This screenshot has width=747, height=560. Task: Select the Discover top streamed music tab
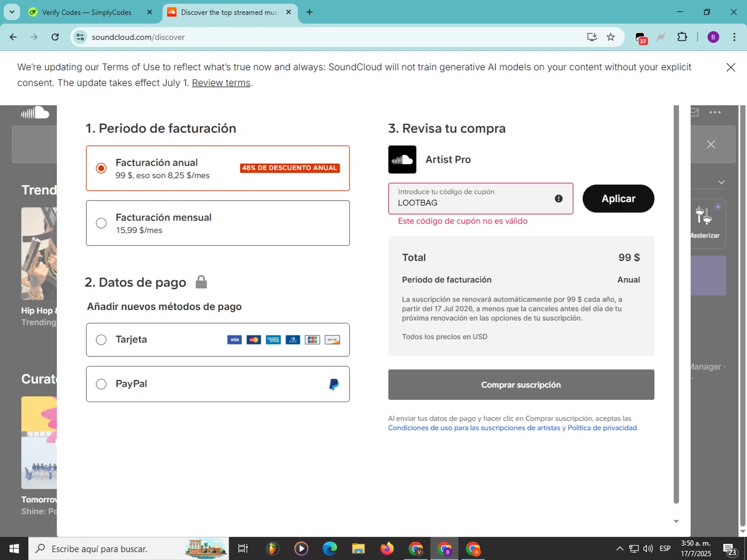click(x=229, y=12)
